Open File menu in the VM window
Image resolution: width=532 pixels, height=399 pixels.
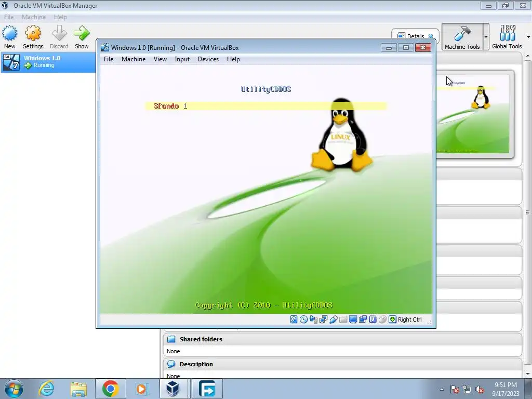pyautogui.click(x=109, y=59)
